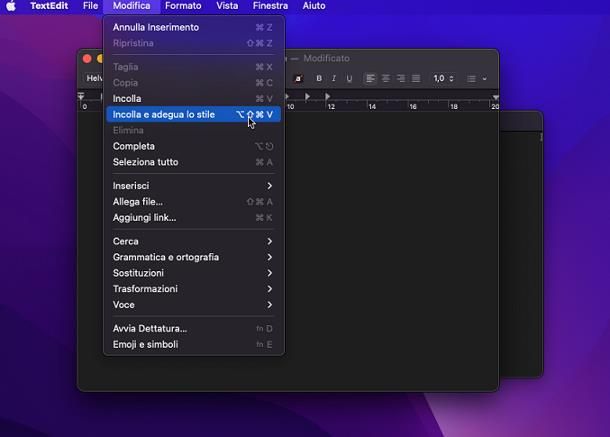Screen dimensions: 610x437
Task: Expand the Cerca submenu
Action: click(193, 241)
